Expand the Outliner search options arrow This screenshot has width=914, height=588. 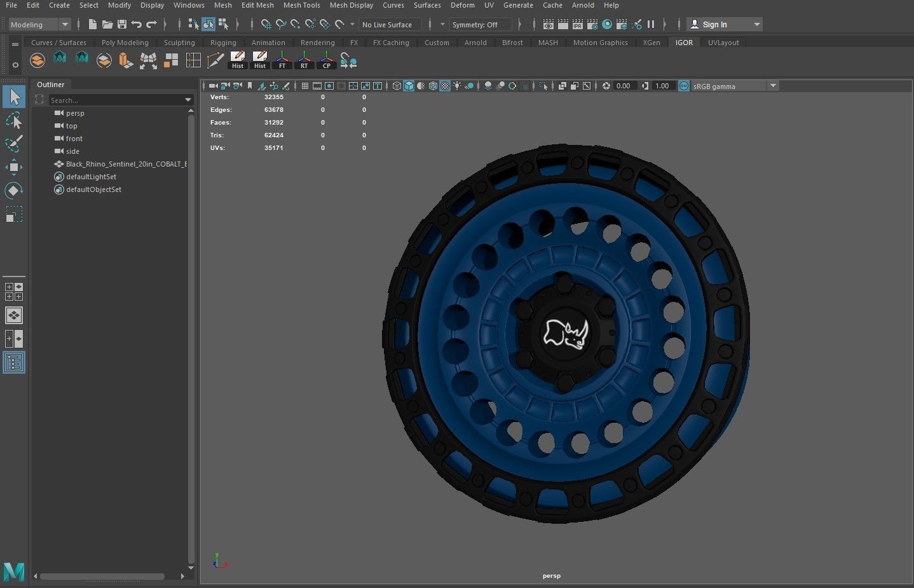tap(188, 100)
